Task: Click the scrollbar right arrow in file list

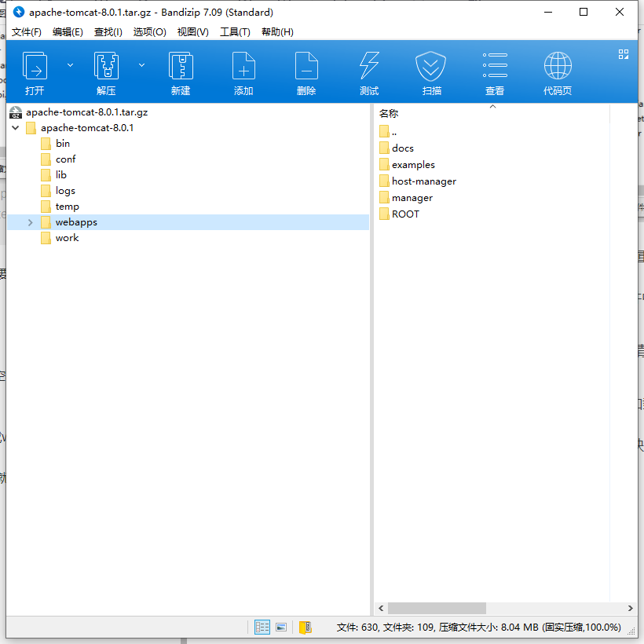Action: click(630, 608)
